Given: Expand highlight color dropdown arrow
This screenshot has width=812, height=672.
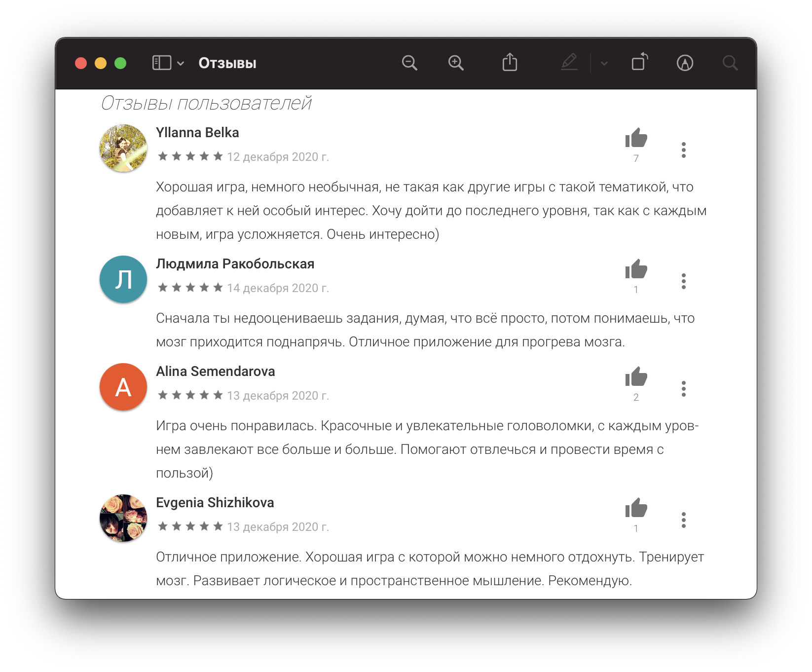Looking at the screenshot, I should coord(604,63).
